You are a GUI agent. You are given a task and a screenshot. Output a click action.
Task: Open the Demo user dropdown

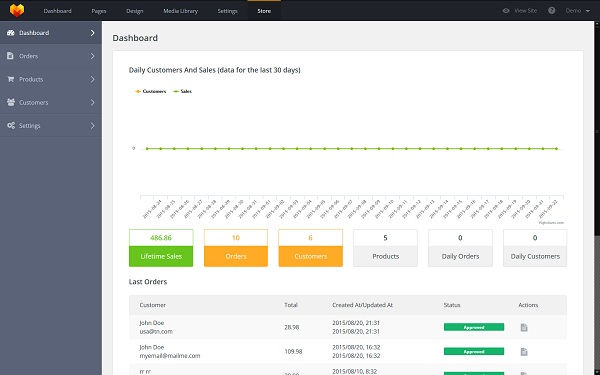577,11
